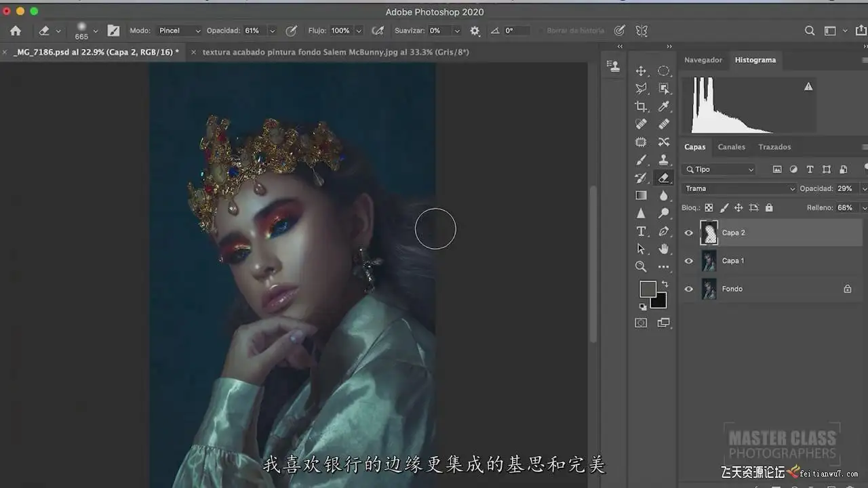The height and width of the screenshot is (488, 868).
Task: Toggle airbrush build-up icon
Action: 378,30
